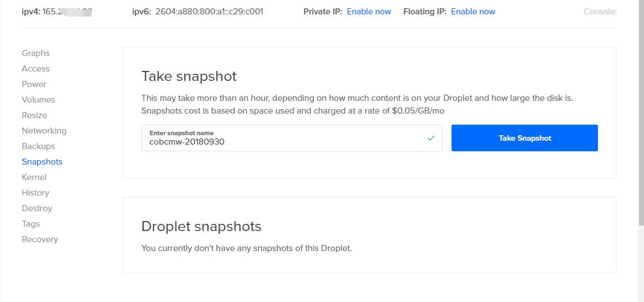This screenshot has height=302, width=644.
Task: Enable Private IP via Enable now link
Action: 369,12
